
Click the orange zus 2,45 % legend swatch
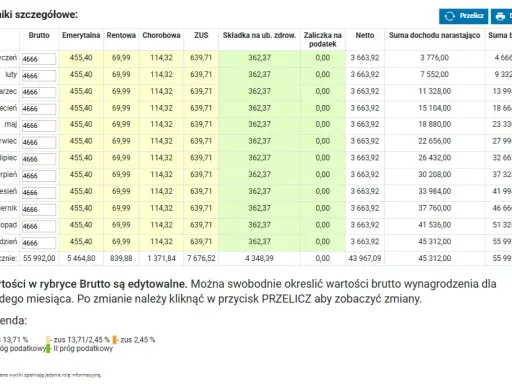(115, 340)
